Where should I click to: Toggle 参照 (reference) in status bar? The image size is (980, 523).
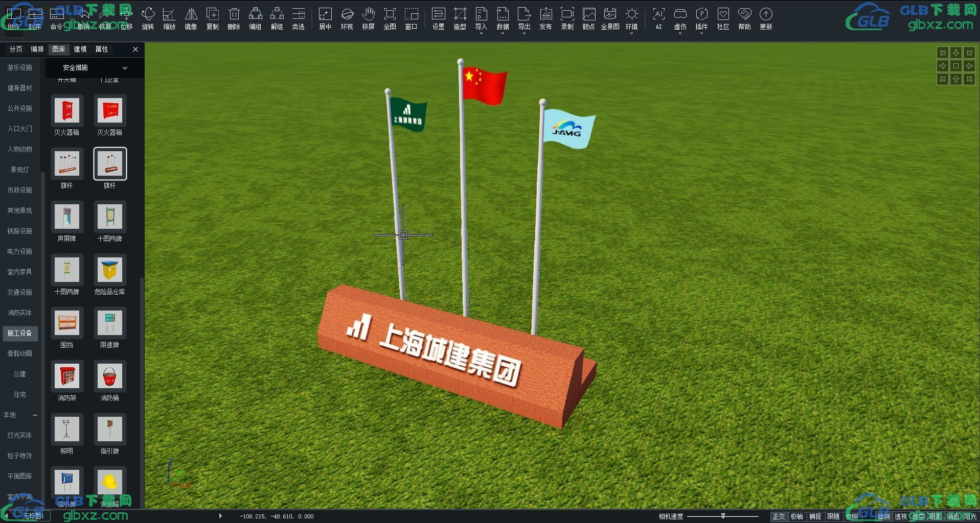852,516
